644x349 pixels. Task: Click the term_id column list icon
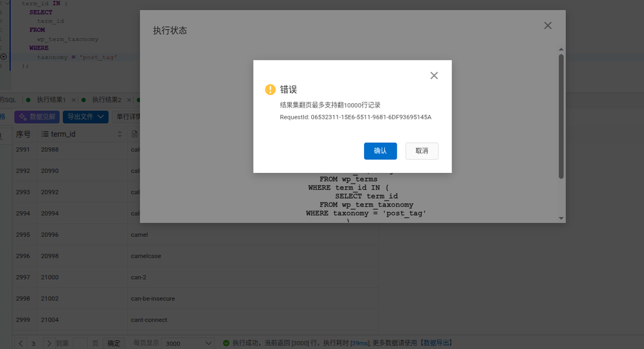(x=45, y=135)
